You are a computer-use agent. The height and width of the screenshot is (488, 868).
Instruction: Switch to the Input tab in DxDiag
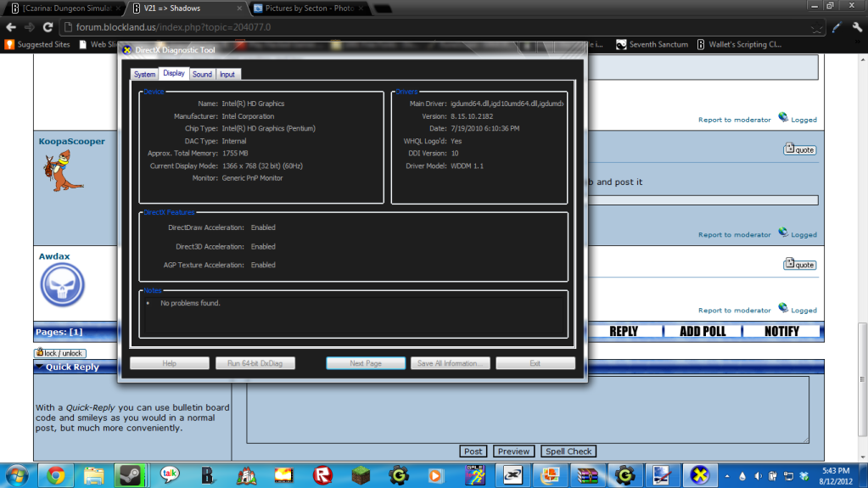(x=227, y=74)
